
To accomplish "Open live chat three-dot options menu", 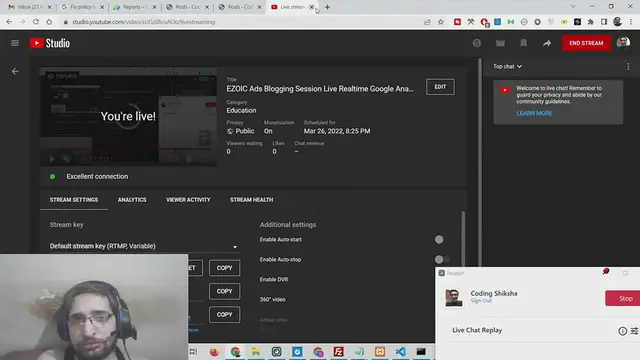I will pos(628,66).
